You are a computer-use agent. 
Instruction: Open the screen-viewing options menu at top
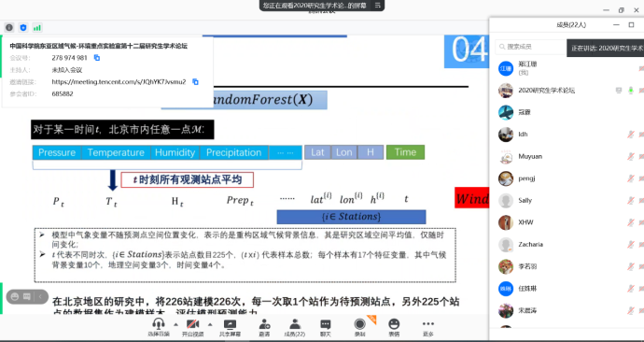pos(377,6)
